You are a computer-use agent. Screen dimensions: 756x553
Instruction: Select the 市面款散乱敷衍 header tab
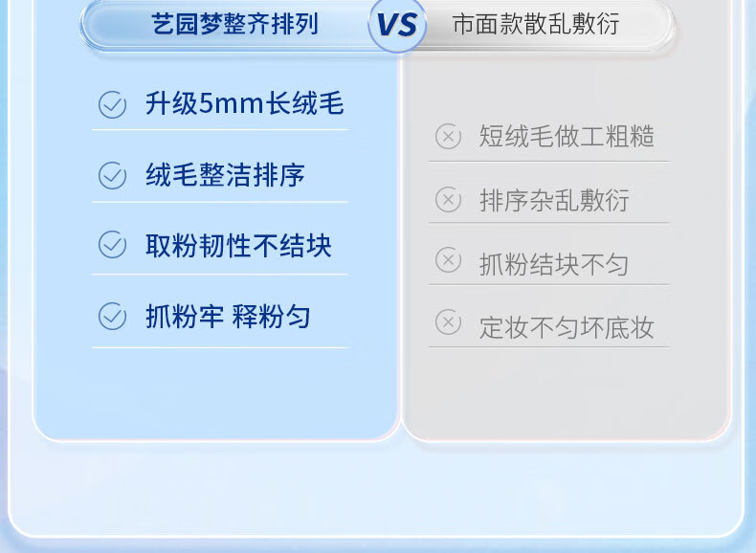535,24
